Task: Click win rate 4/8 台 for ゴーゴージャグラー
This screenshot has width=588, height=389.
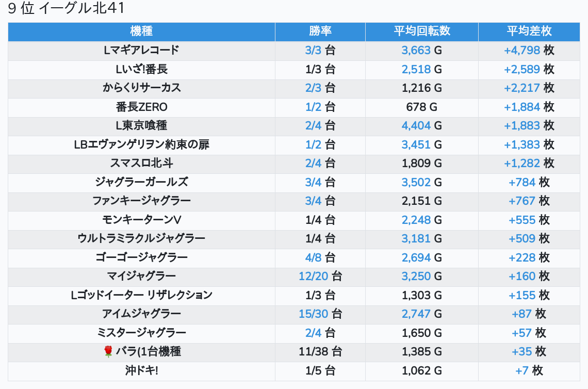Action: pyautogui.click(x=320, y=257)
